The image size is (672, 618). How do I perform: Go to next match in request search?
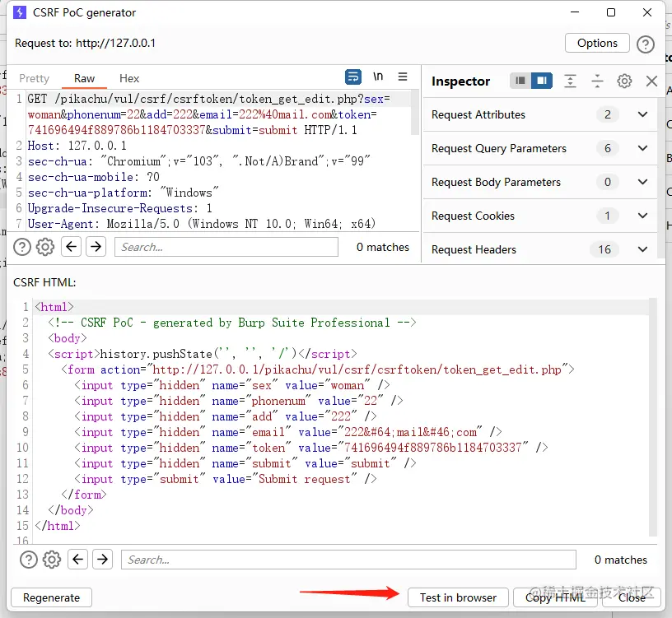pos(96,247)
